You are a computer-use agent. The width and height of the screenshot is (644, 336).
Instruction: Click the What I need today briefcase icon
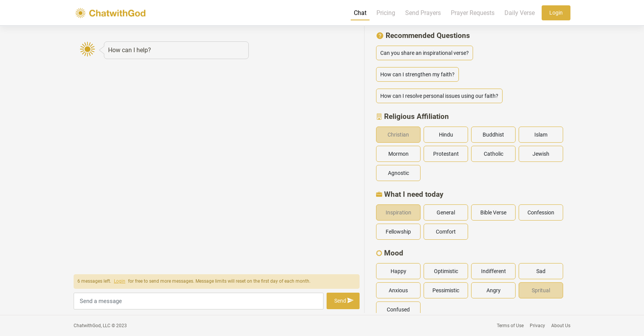(x=379, y=195)
